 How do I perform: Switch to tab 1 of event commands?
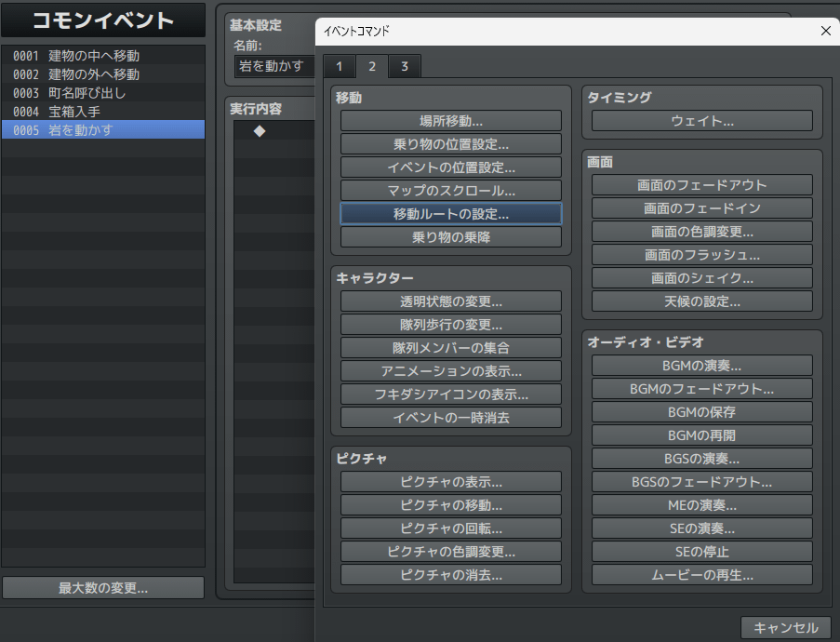[339, 66]
